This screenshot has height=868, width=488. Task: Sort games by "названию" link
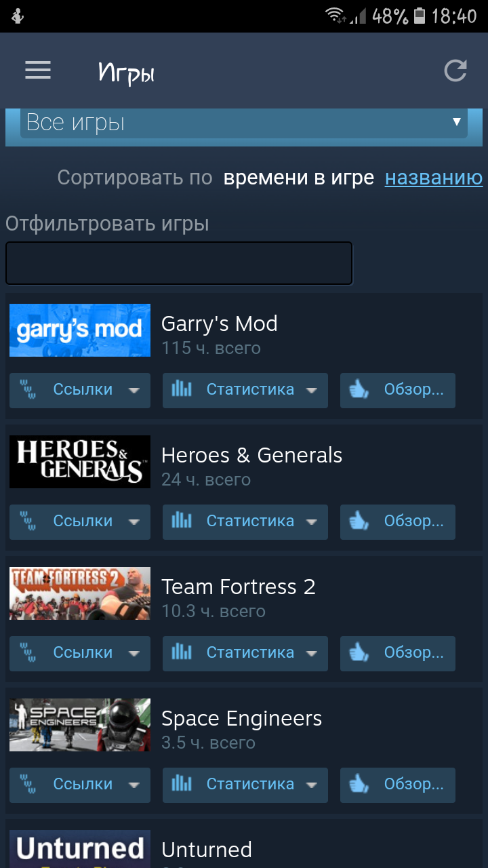[434, 178]
